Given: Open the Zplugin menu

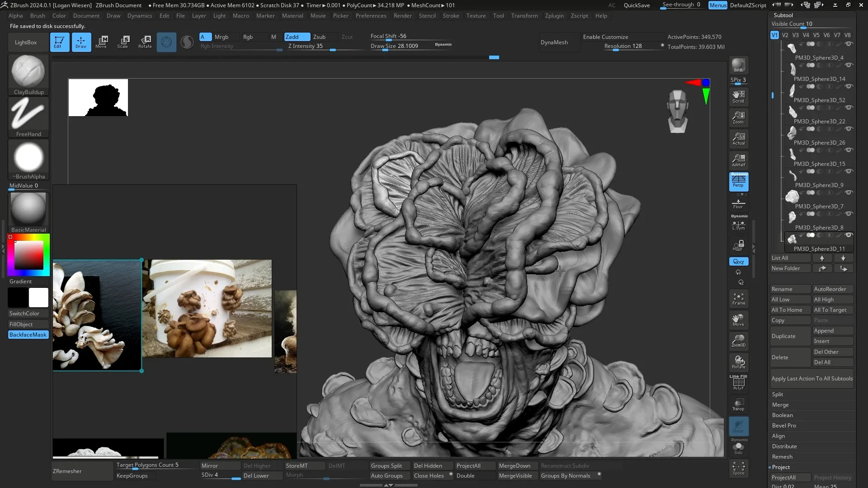Looking at the screenshot, I should pos(554,15).
